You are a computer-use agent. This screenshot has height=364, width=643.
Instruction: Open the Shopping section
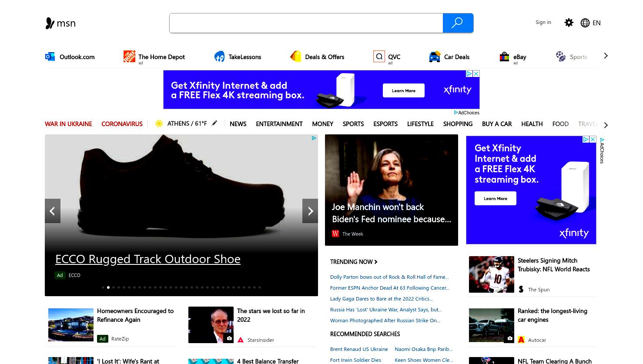click(x=458, y=124)
